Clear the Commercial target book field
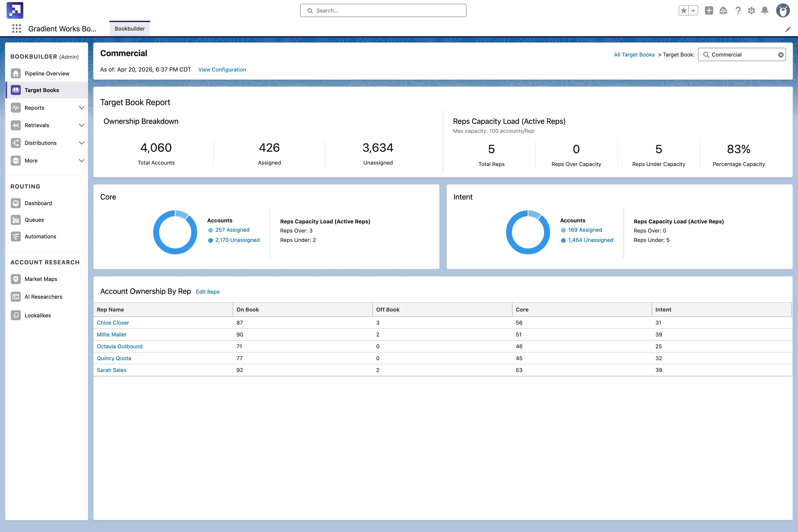Screen dimensions: 798x532 tap(780, 55)
